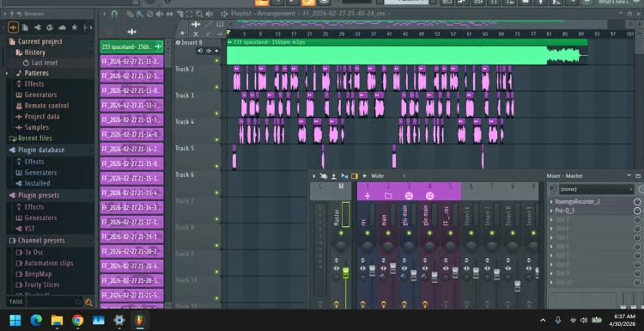Open the History item in browser

(34, 52)
